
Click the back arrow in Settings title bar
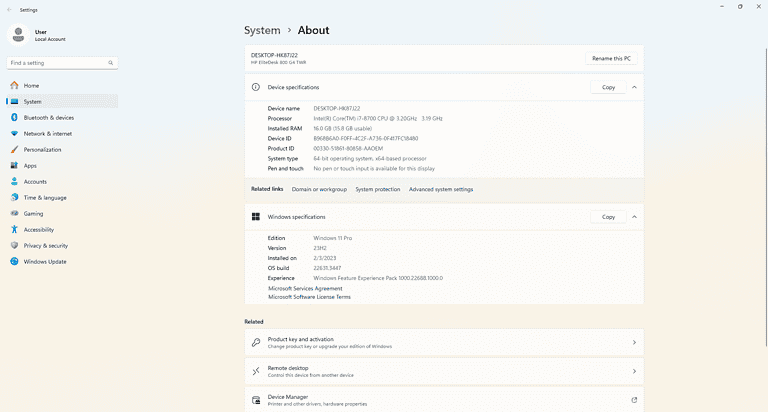point(9,10)
